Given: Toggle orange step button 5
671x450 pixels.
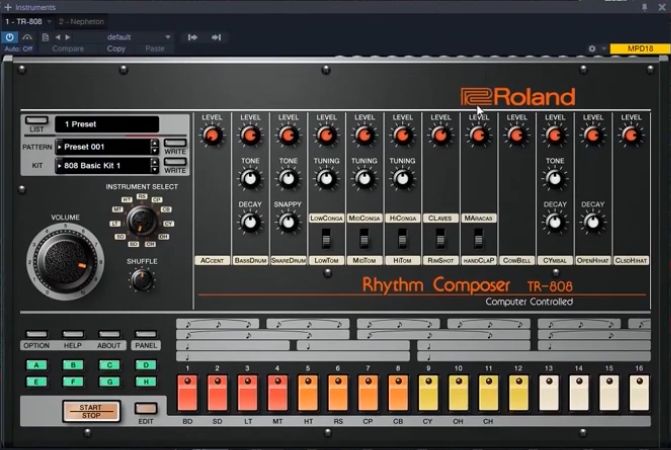Looking at the screenshot, I should 308,393.
